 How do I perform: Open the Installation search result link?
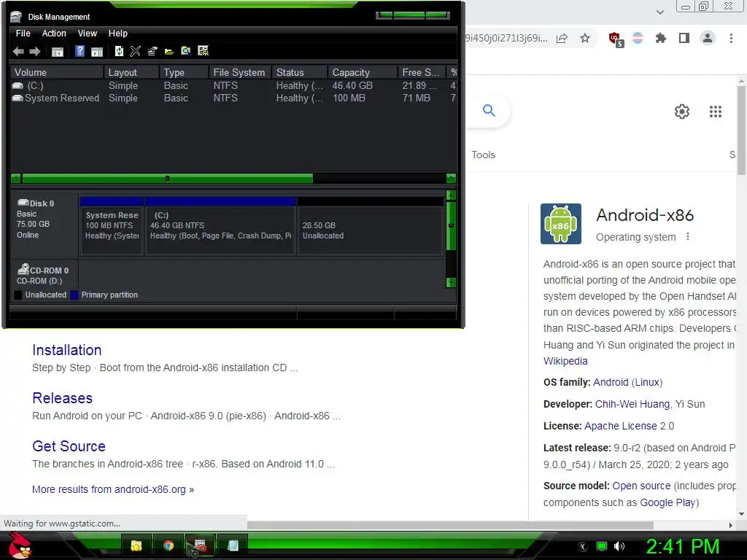click(66, 350)
